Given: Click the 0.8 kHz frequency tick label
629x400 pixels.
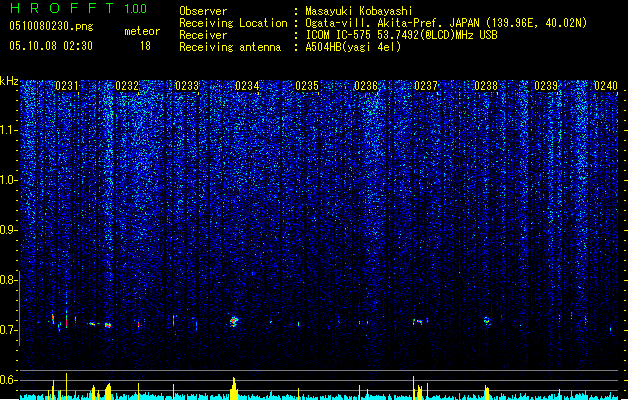Looking at the screenshot, I should (8, 280).
